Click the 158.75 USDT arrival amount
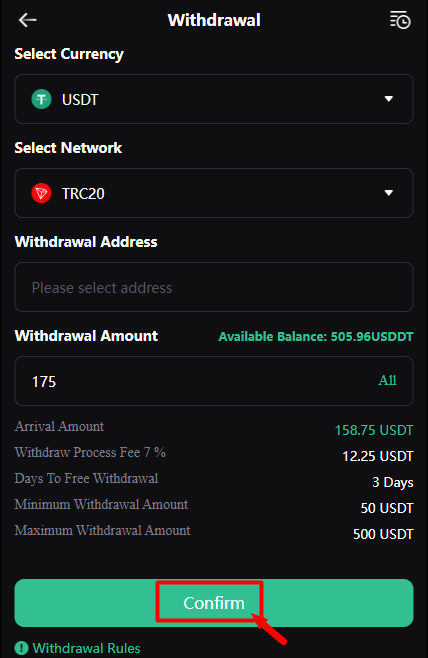This screenshot has height=658, width=428. pos(374,430)
